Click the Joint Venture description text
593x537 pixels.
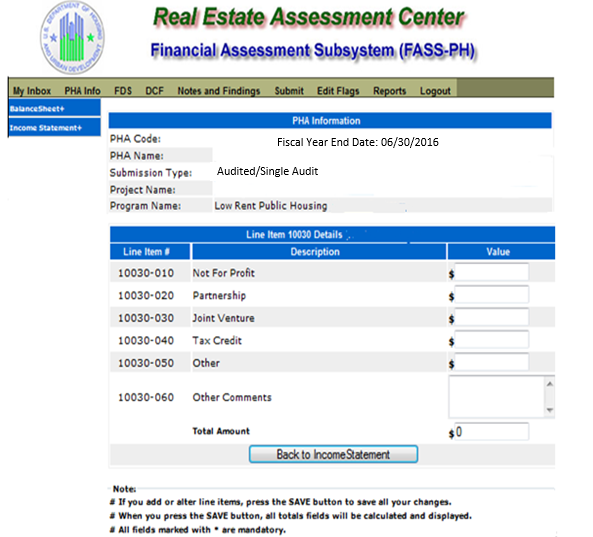pos(224,318)
